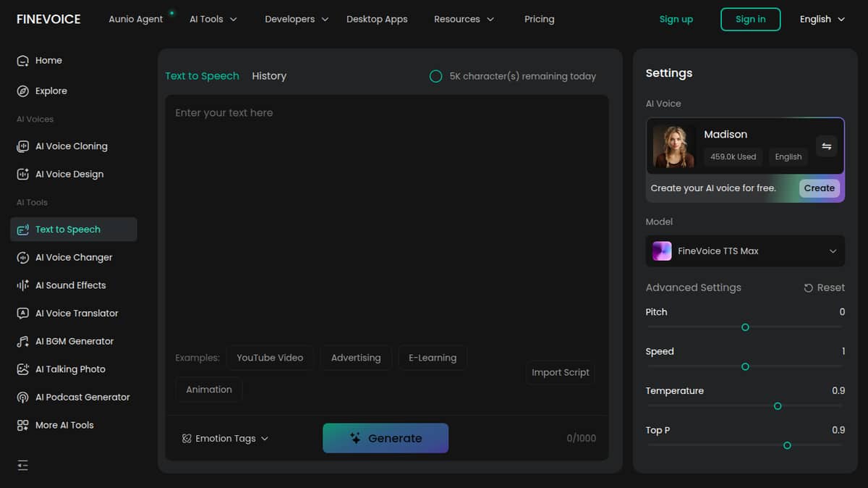Click the Speed value 1
The height and width of the screenshot is (488, 868).
pyautogui.click(x=843, y=352)
